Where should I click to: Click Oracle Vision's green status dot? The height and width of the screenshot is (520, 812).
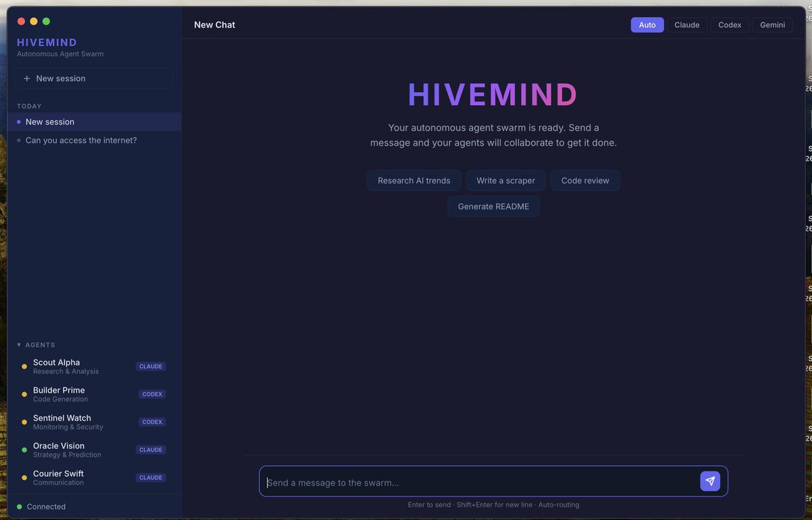coord(24,450)
